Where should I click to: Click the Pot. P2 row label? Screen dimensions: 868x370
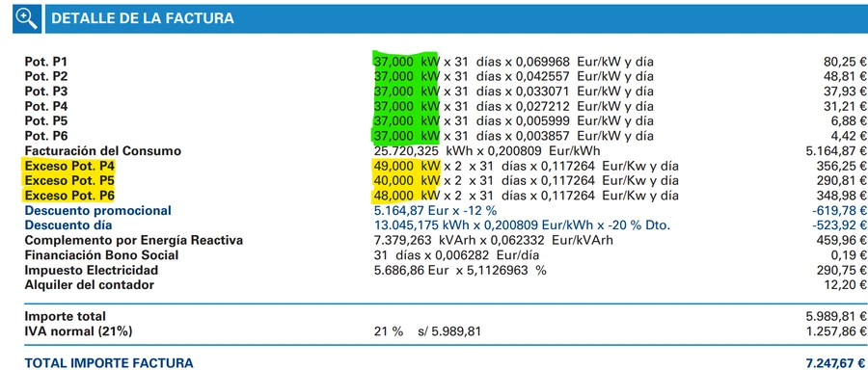click(x=46, y=76)
